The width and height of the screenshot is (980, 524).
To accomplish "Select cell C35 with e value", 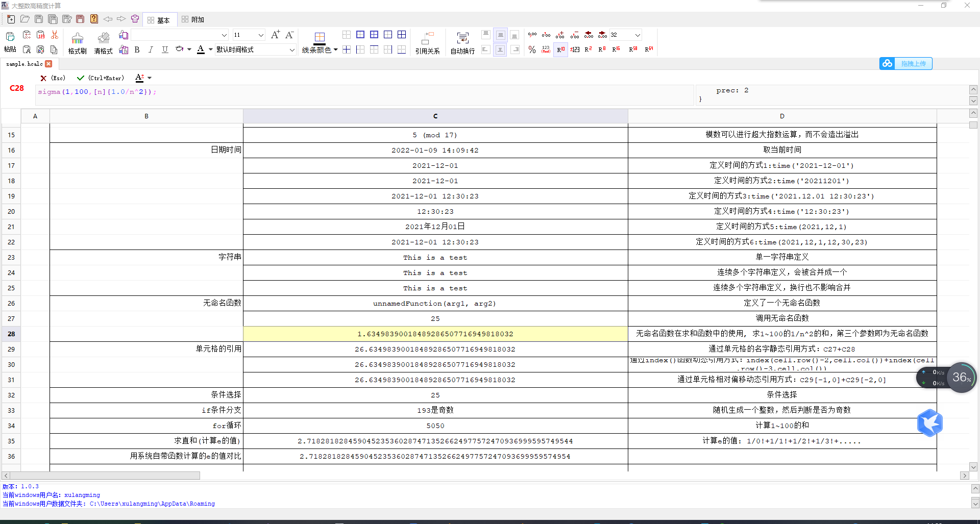I will (435, 441).
